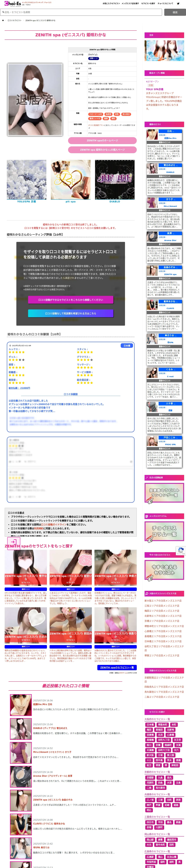
Task: Open recent review Aroma Dior 美澪
Action: (x=53, y=776)
